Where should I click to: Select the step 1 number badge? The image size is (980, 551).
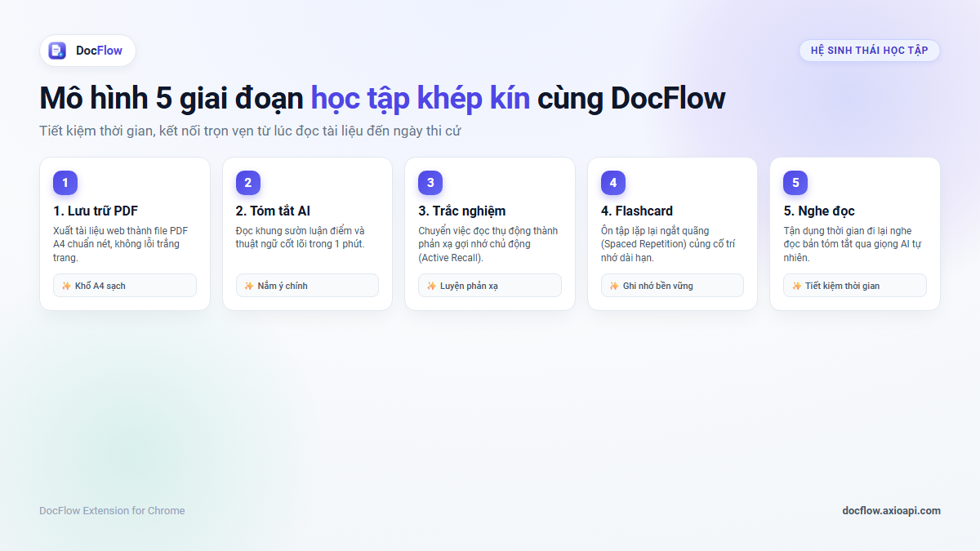pos(65,183)
